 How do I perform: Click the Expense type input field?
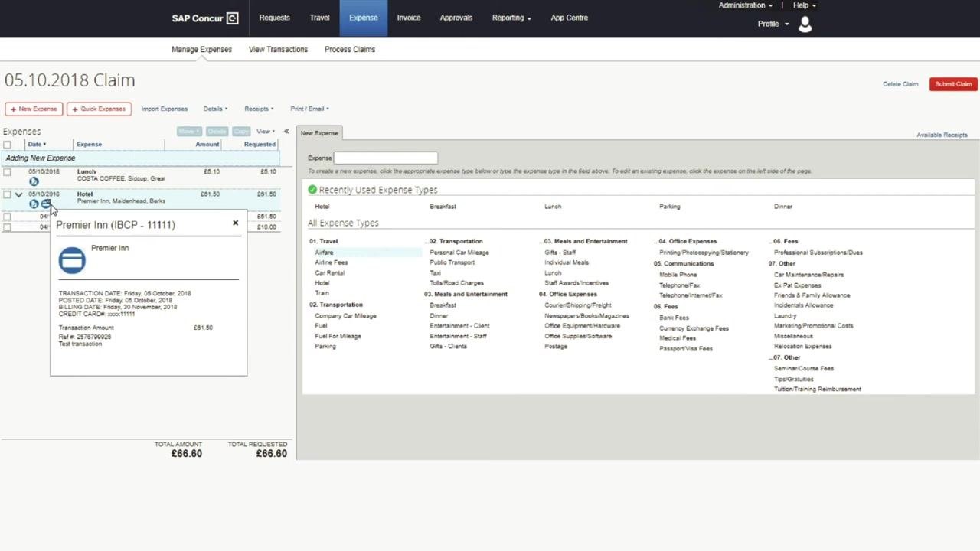tap(385, 158)
